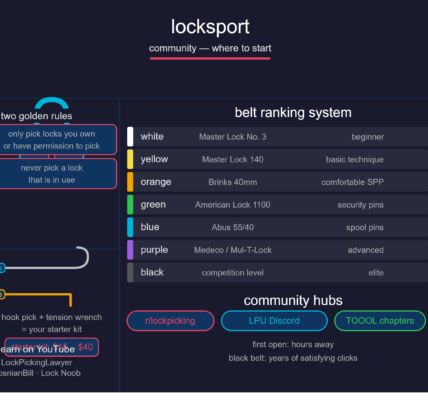Open the r/lockpicking community hub
428x400 pixels.
(170, 321)
